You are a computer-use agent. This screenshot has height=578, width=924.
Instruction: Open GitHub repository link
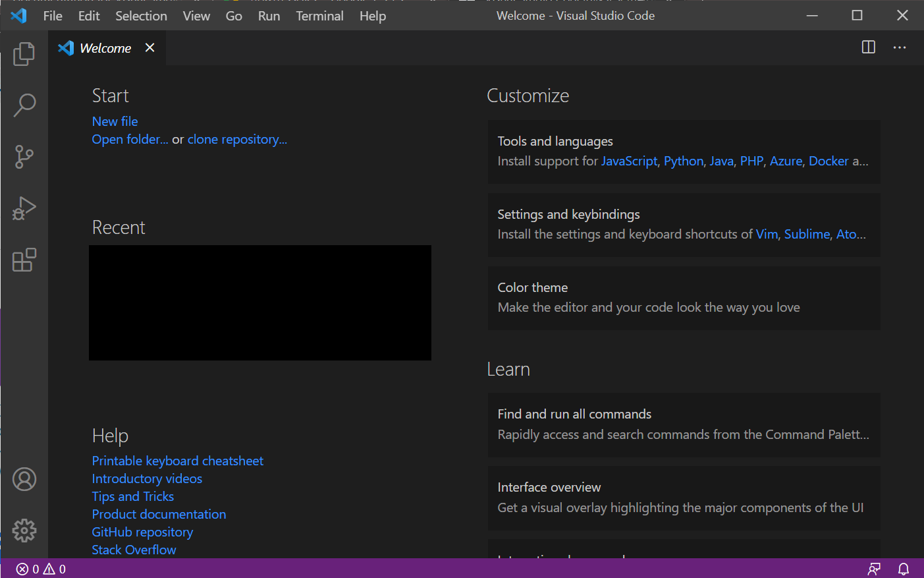click(x=142, y=532)
